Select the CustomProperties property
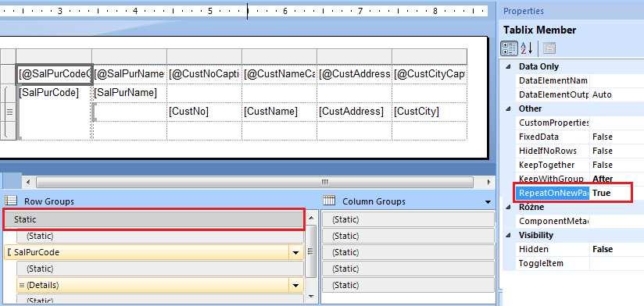 click(553, 123)
